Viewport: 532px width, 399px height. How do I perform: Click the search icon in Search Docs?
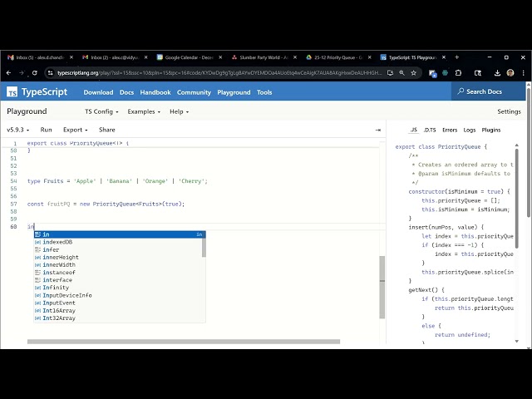point(461,91)
